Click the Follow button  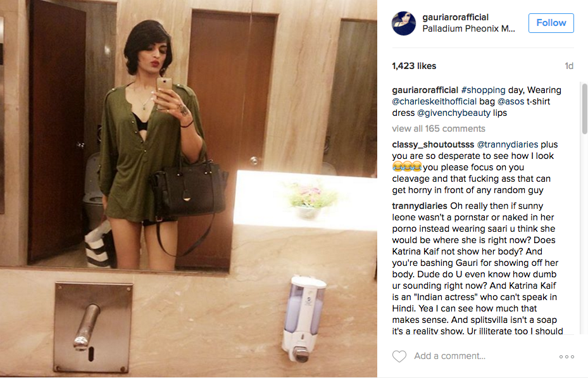[x=551, y=23]
